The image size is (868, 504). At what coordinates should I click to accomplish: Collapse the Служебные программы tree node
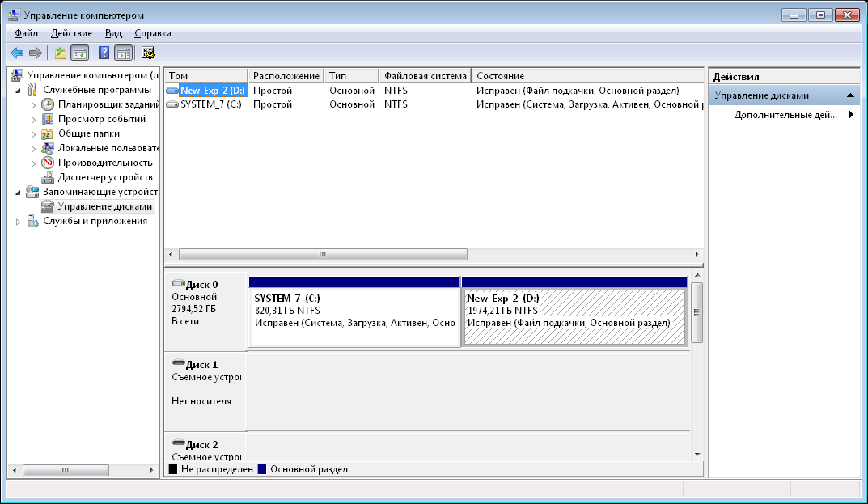click(x=19, y=90)
